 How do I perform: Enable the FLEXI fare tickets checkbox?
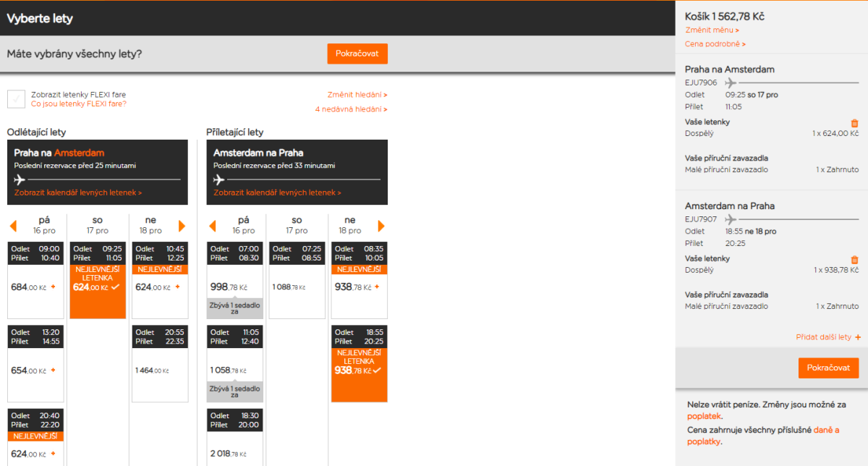[16, 99]
